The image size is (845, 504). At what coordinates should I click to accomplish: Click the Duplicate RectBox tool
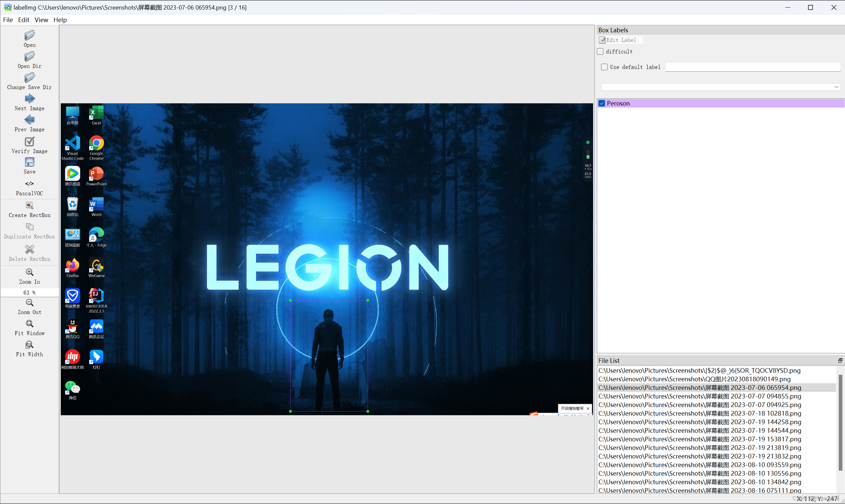pyautogui.click(x=30, y=227)
